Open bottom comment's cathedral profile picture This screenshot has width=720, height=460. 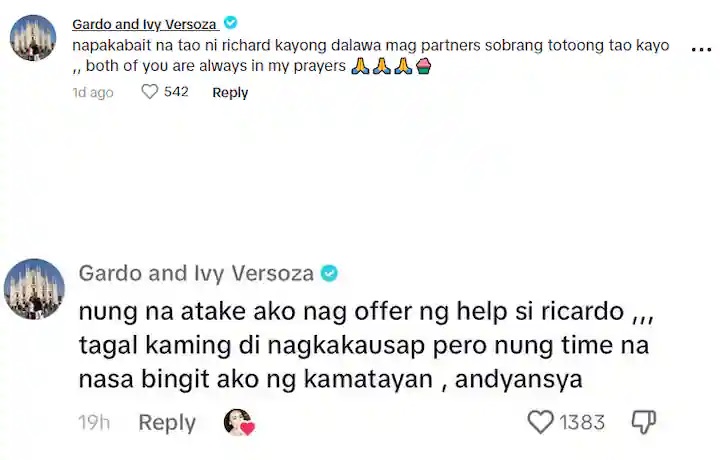[34, 289]
